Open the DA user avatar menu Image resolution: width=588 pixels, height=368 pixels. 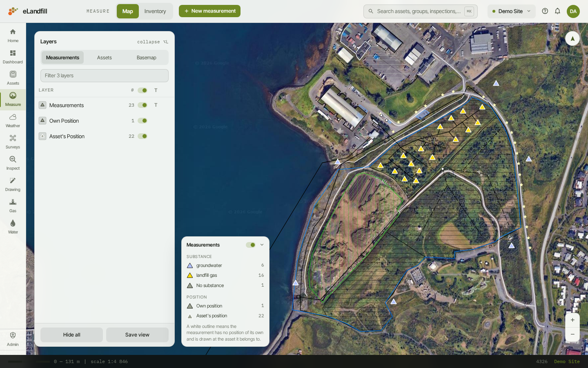tap(573, 11)
